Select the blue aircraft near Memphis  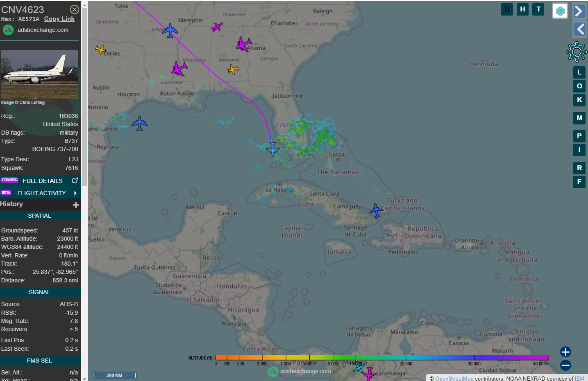click(x=170, y=31)
